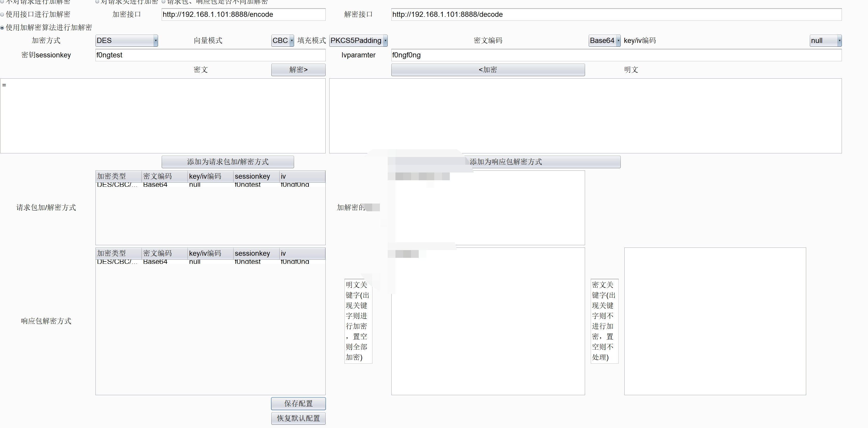Click the 解密接口 decode URL field
This screenshot has height=428, width=868.
tap(616, 14)
